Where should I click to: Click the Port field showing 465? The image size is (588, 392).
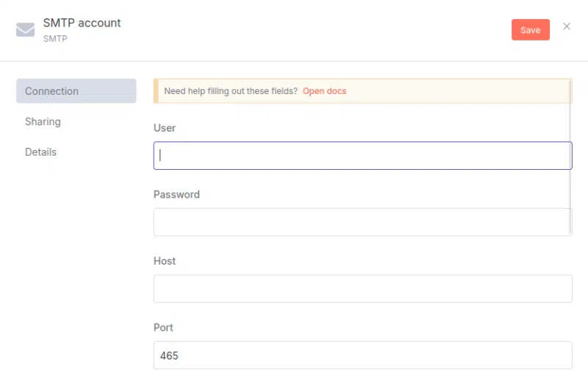tap(362, 355)
